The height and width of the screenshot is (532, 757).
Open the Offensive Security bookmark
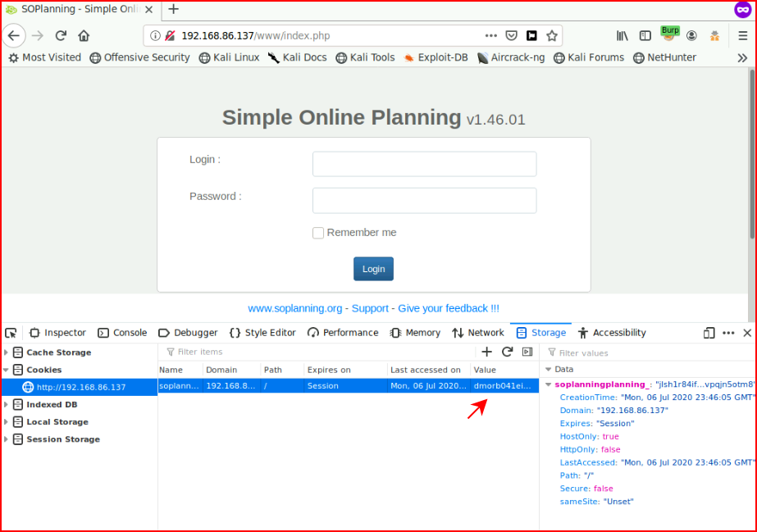pos(140,57)
